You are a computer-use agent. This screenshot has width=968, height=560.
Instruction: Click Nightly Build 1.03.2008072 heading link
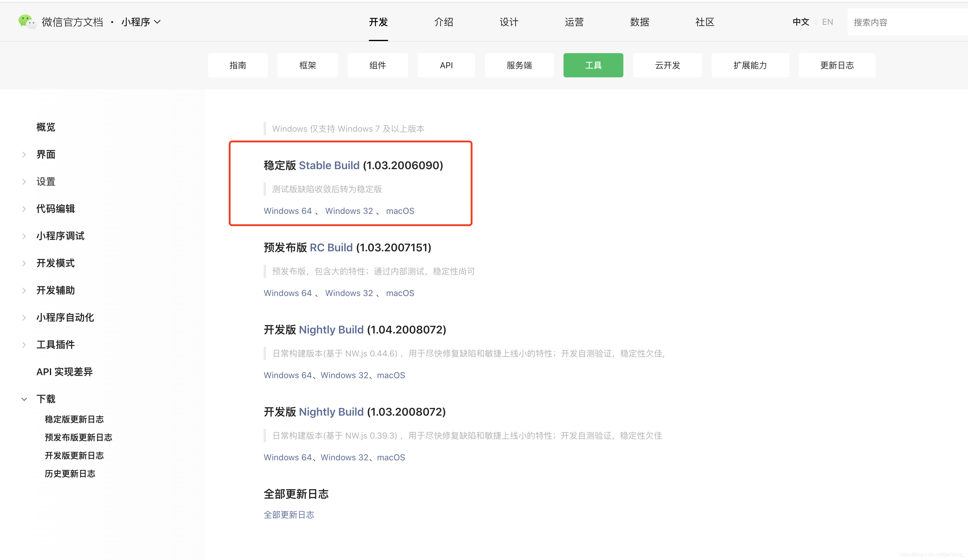point(331,412)
